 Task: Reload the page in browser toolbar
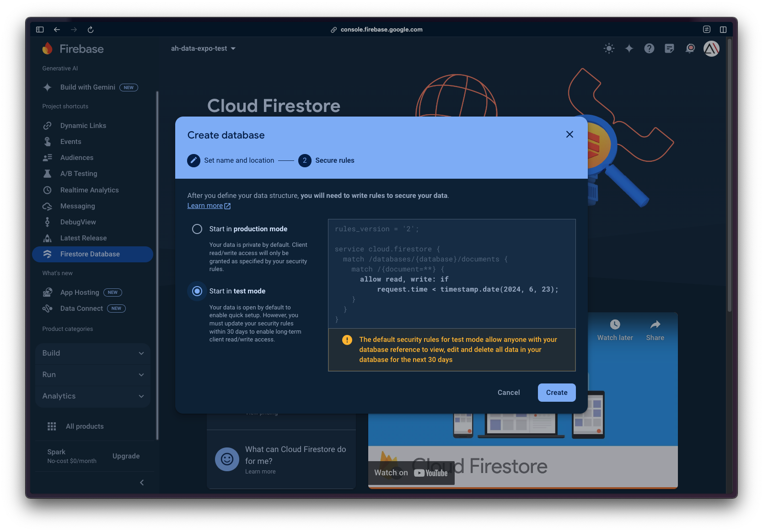pyautogui.click(x=91, y=30)
